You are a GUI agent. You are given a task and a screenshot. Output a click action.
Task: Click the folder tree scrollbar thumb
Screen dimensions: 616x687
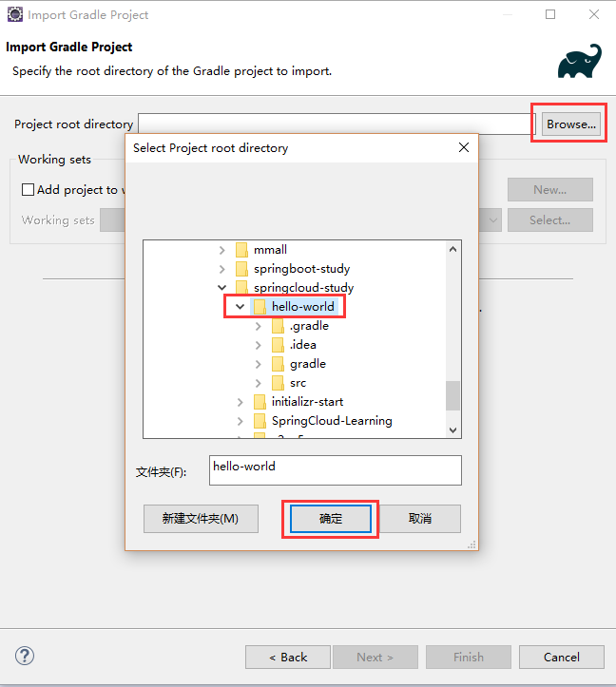click(x=452, y=395)
